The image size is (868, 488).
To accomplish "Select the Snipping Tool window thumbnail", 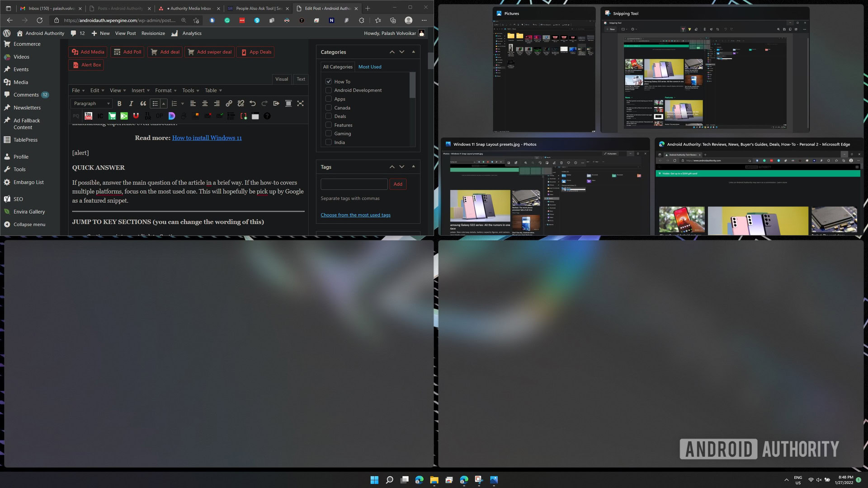I will pos(705,70).
